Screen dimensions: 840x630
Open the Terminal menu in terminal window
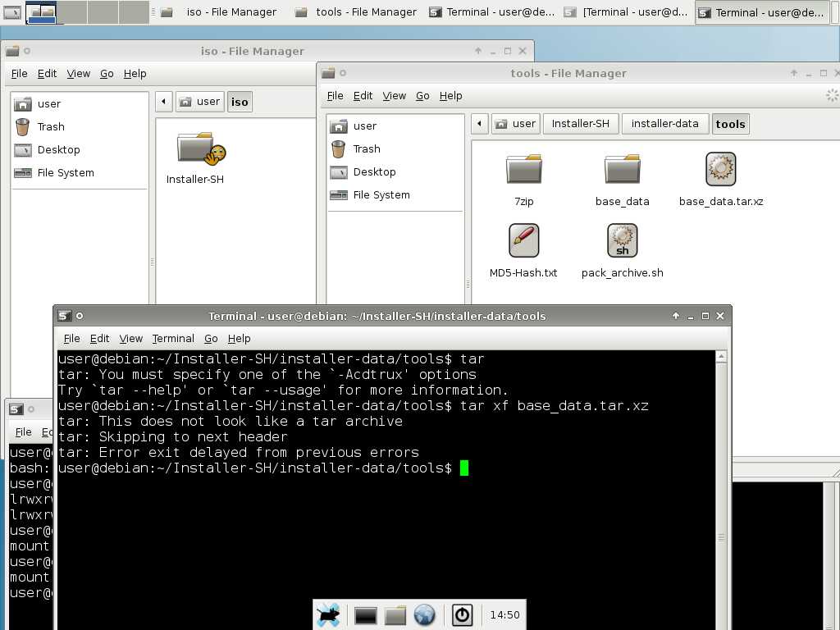(x=173, y=338)
